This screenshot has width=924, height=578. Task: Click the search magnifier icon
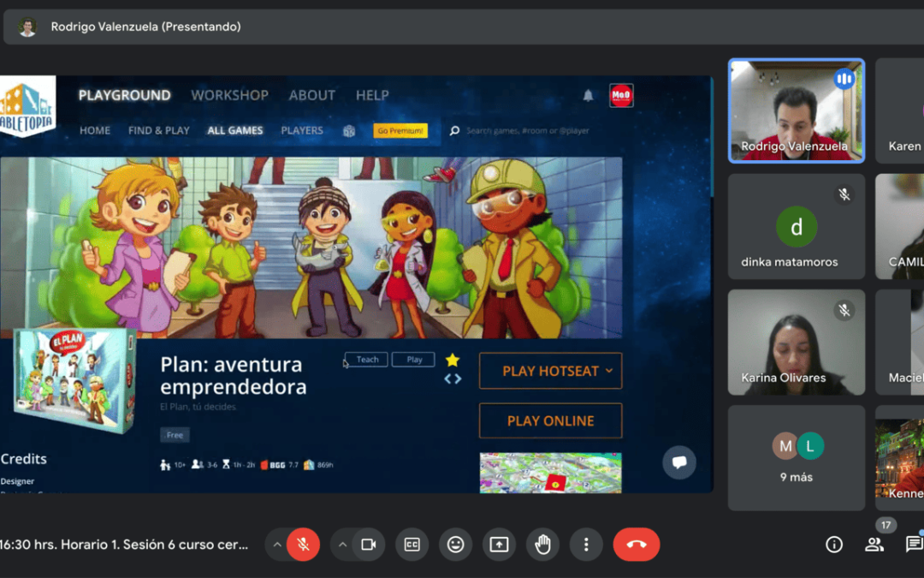pyautogui.click(x=454, y=131)
